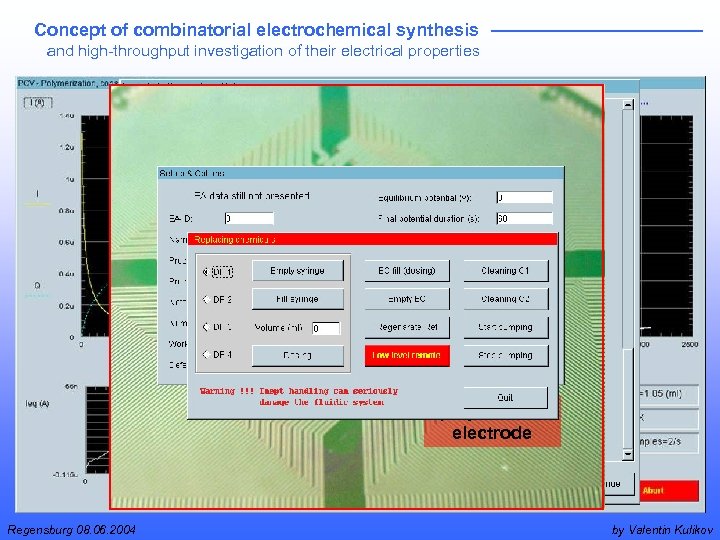Run Cleaning C1
This screenshot has height=540, width=720.
(506, 271)
